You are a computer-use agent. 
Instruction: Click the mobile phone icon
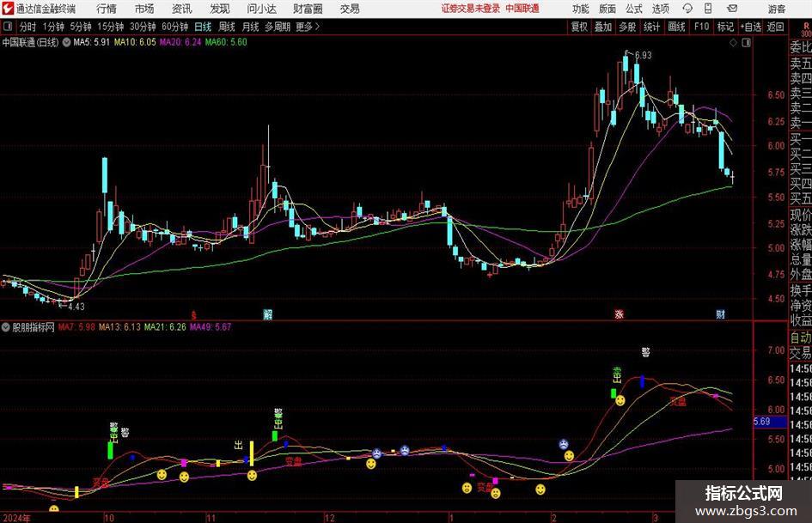[x=708, y=9]
